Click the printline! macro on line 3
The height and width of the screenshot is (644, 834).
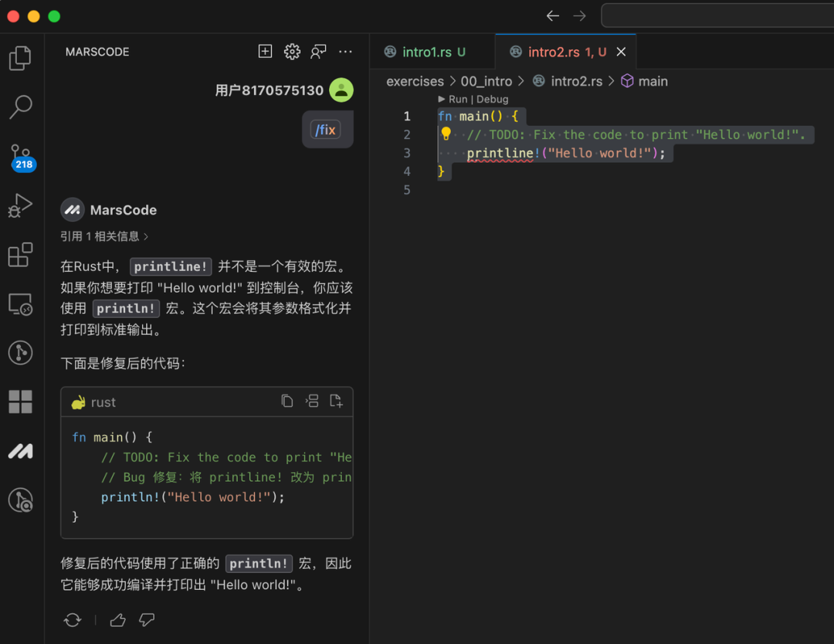503,153
